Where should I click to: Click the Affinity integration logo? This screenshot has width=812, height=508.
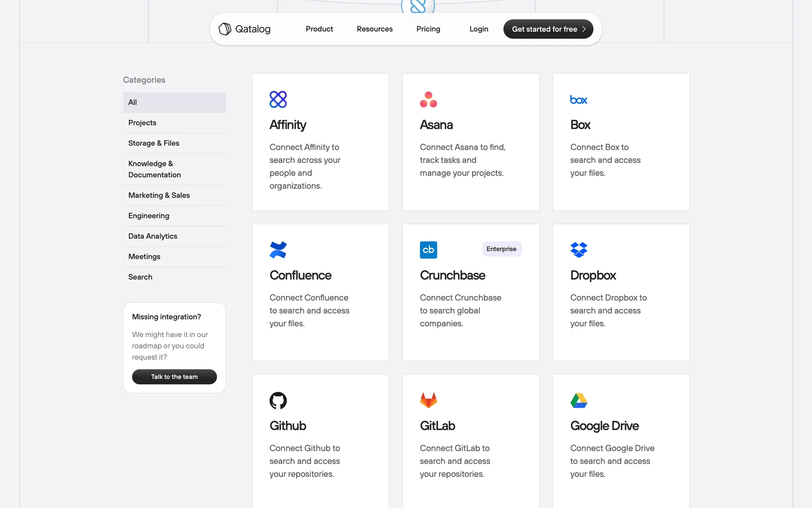(278, 99)
